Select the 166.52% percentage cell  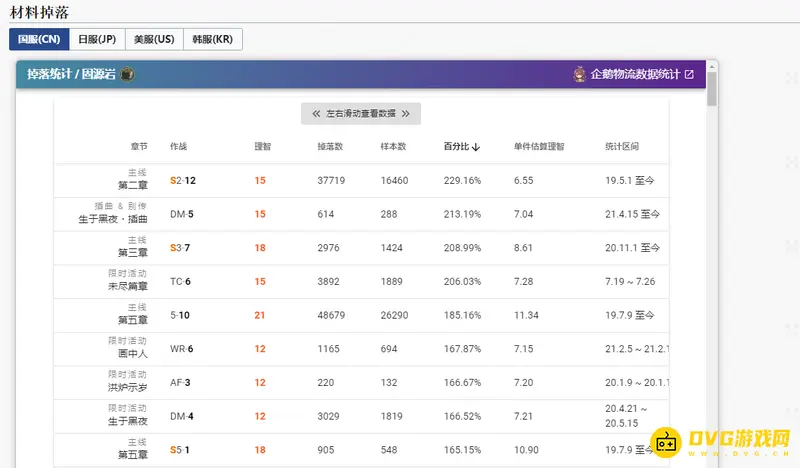click(462, 416)
